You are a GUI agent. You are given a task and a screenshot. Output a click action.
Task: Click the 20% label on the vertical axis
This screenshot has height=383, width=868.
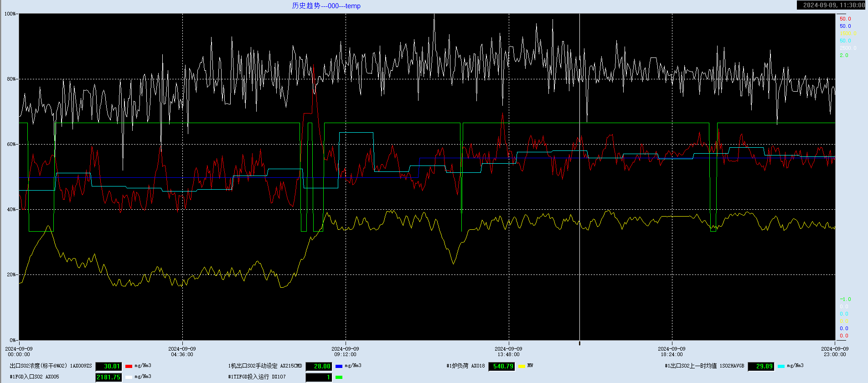coord(11,275)
